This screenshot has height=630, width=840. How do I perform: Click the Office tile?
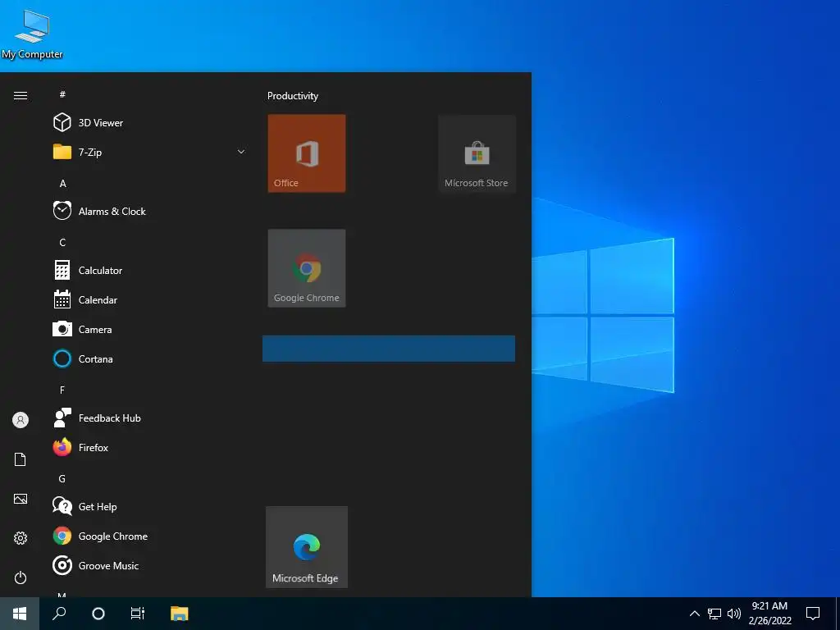tap(307, 153)
